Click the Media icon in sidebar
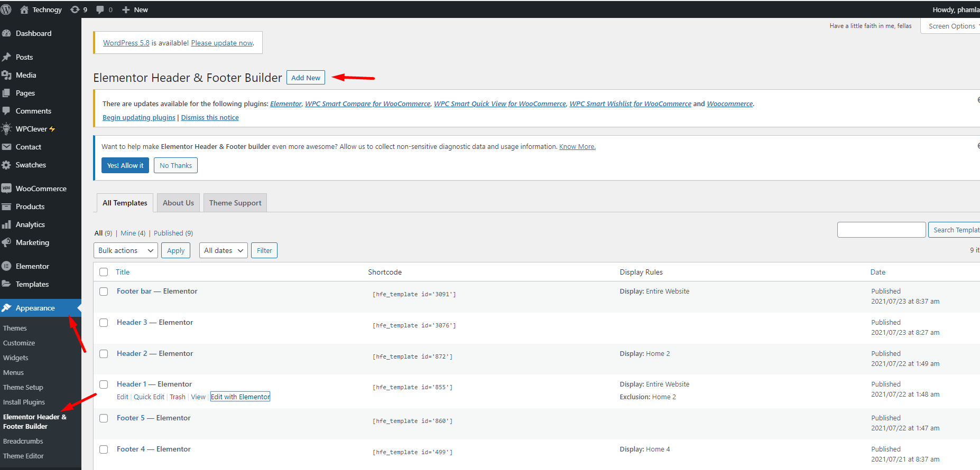Image resolution: width=980 pixels, height=470 pixels. click(7, 75)
